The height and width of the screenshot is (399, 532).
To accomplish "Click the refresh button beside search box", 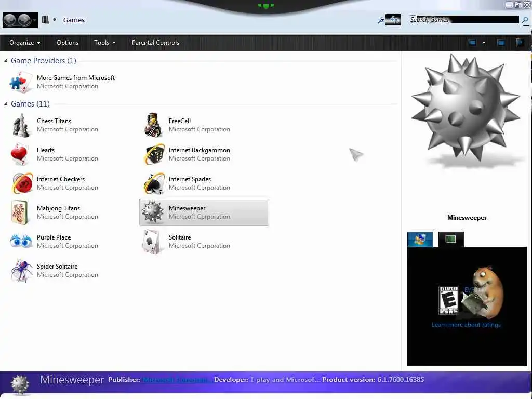I will click(393, 20).
